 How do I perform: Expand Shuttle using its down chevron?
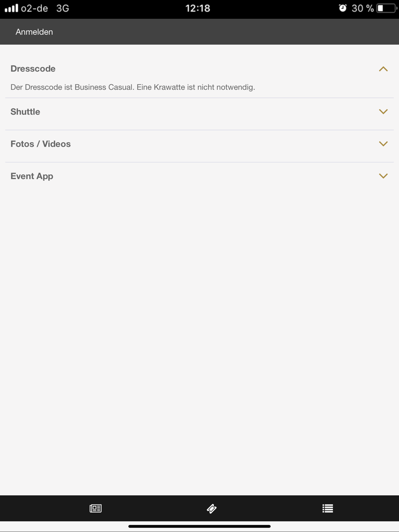(383, 112)
